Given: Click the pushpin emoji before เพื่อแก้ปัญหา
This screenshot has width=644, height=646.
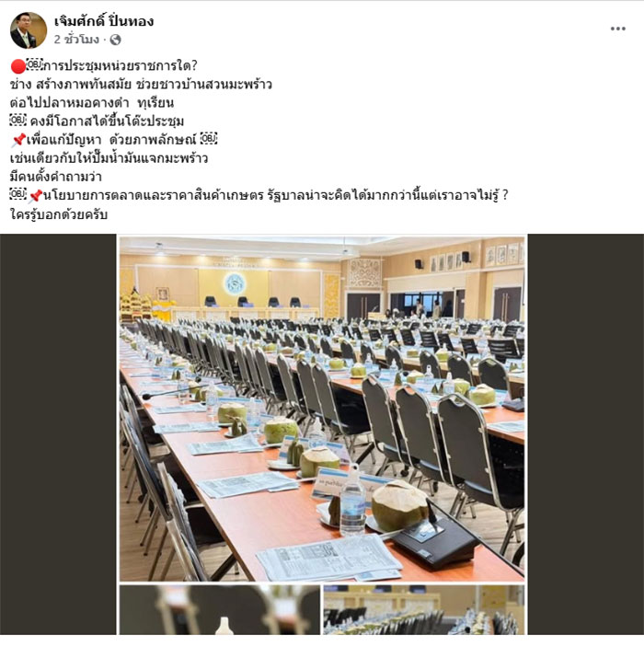Looking at the screenshot, I should (18, 140).
